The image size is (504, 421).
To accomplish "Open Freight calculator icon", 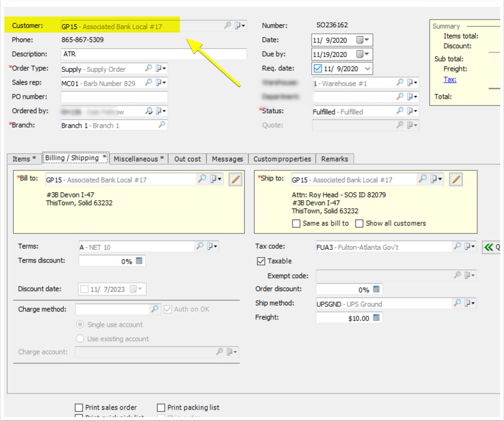I will (x=376, y=317).
